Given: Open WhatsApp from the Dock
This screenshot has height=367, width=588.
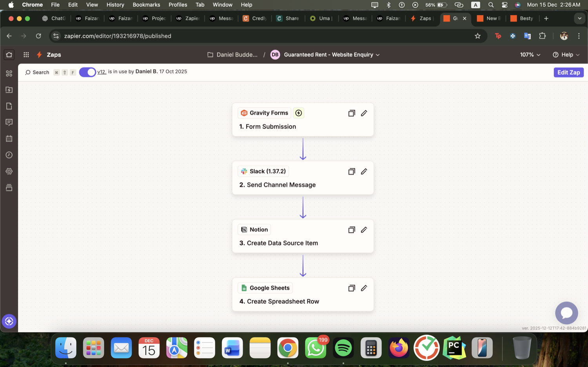Looking at the screenshot, I should coord(316,348).
